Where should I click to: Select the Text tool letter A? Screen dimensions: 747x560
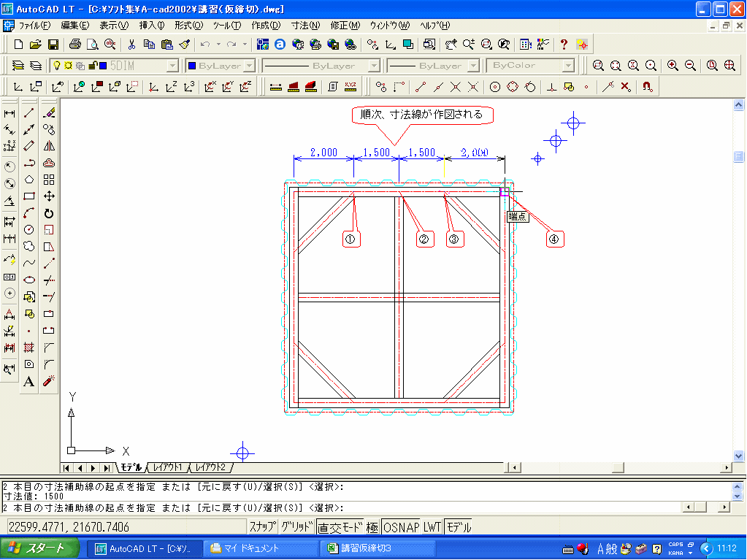[x=29, y=381]
